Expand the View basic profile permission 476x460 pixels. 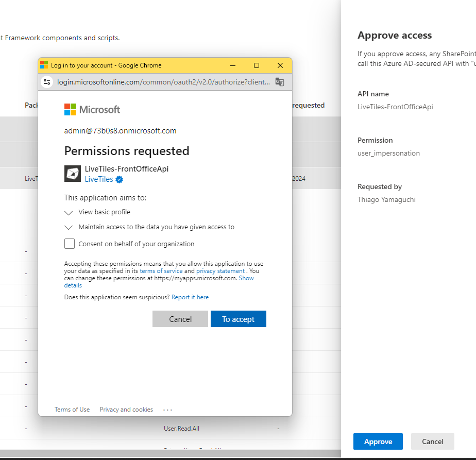point(69,213)
